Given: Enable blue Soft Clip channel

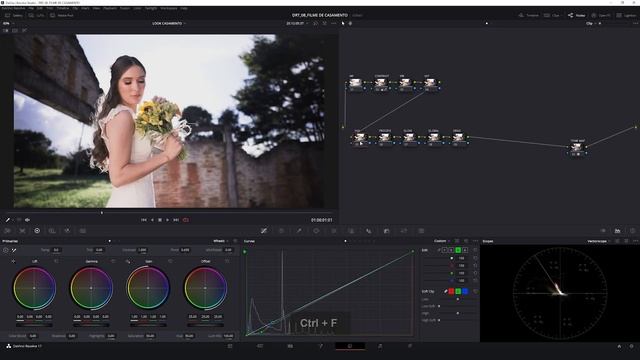Looking at the screenshot, I should click(465, 291).
